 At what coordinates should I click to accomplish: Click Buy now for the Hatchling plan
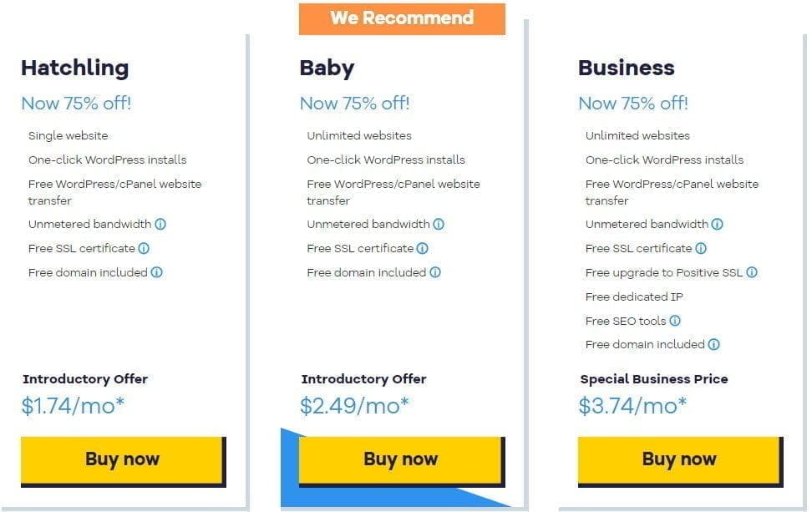[x=122, y=459]
